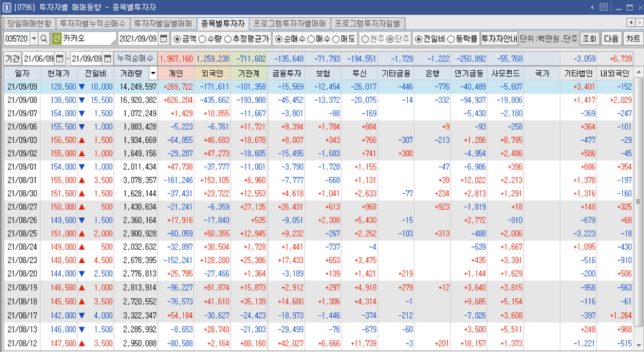The height and width of the screenshot is (352, 644).
Task: Click the small m icon in title bar
Action: pyautogui.click(x=604, y=7)
